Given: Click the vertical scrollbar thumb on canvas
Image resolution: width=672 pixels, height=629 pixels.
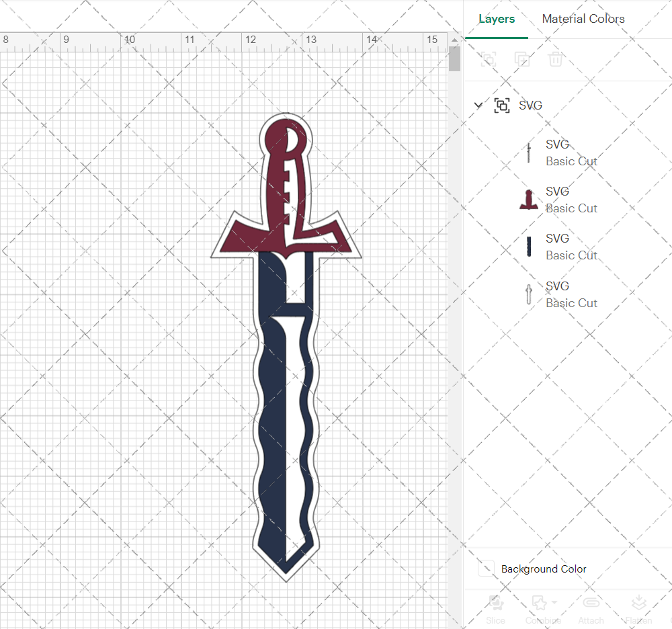Looking at the screenshot, I should pyautogui.click(x=454, y=59).
